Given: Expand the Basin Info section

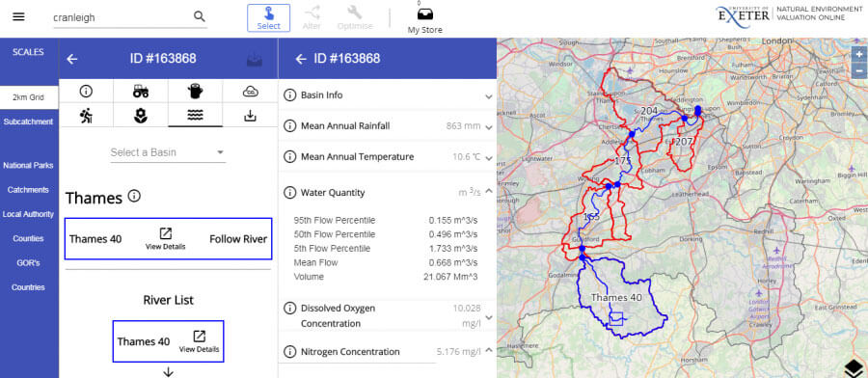Looking at the screenshot, I should tap(388, 95).
